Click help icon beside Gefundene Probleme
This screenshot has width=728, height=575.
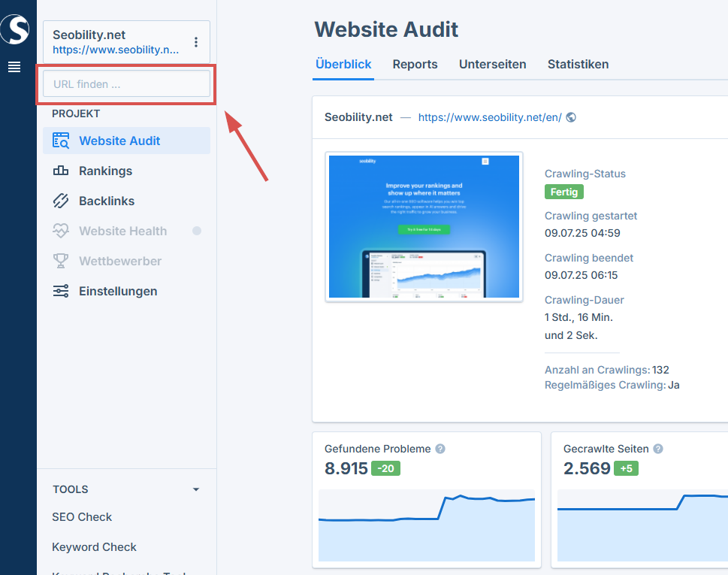440,449
